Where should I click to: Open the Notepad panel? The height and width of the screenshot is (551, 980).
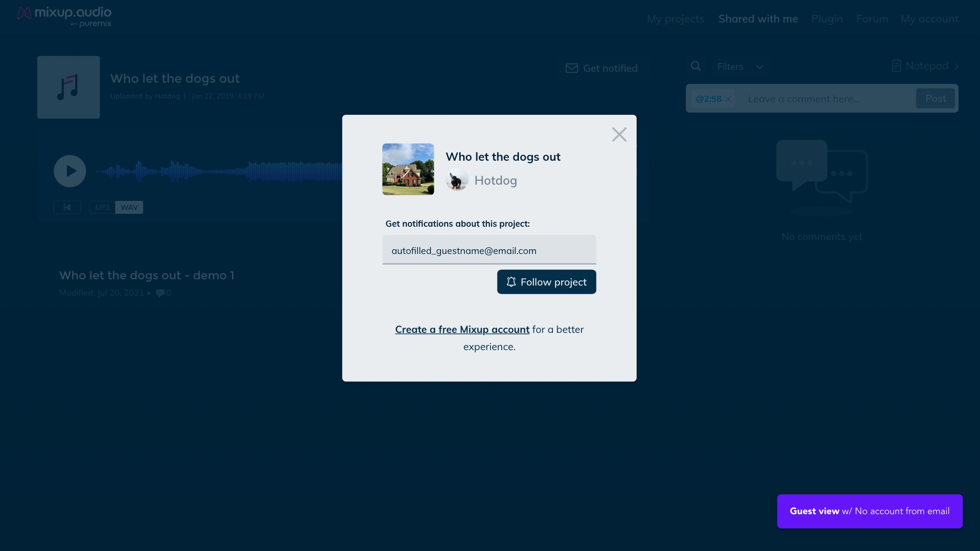click(x=925, y=66)
